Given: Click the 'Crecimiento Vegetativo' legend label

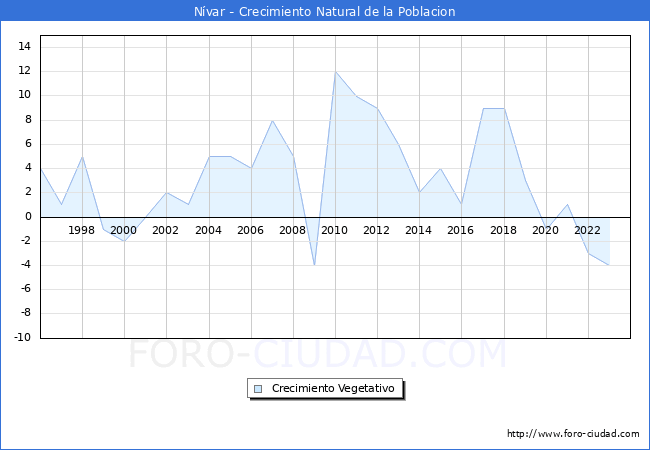Looking at the screenshot, I should tap(333, 388).
